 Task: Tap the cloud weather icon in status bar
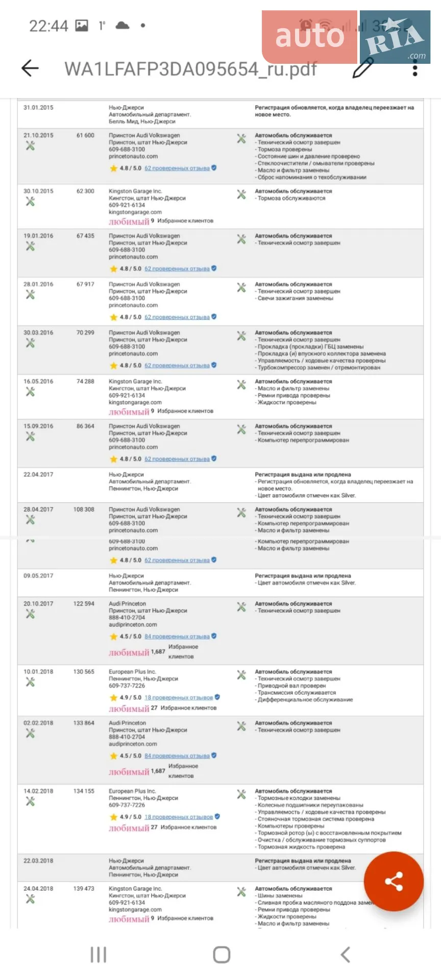[122, 25]
